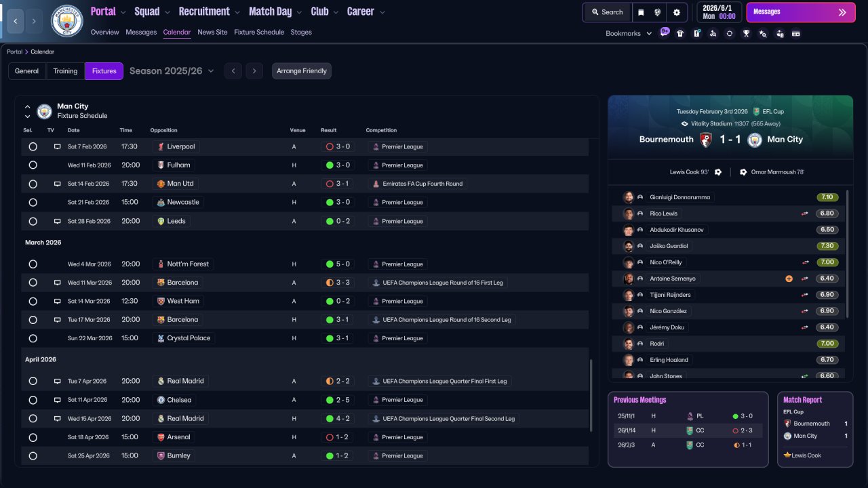Click Erling Haaland's player portrait
Image resolution: width=868 pixels, height=488 pixels.
(x=629, y=360)
